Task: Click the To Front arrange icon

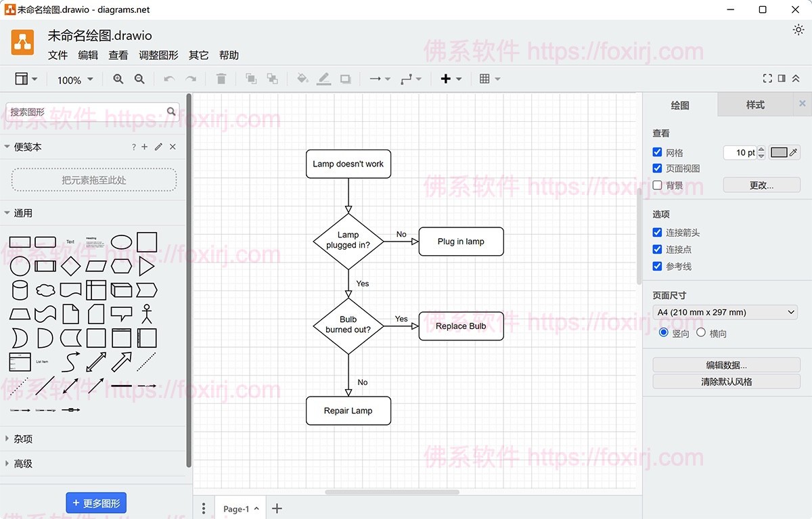Action: (251, 79)
